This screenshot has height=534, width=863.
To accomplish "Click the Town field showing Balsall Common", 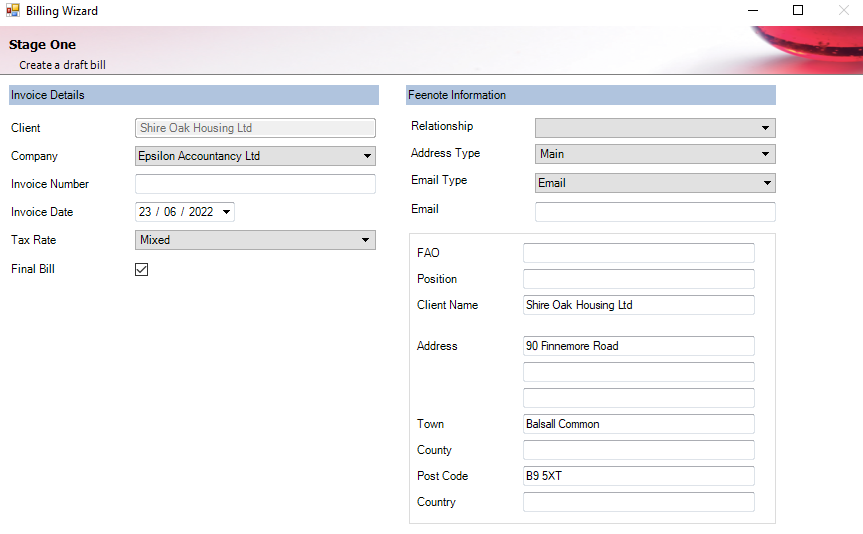I will (x=638, y=424).
